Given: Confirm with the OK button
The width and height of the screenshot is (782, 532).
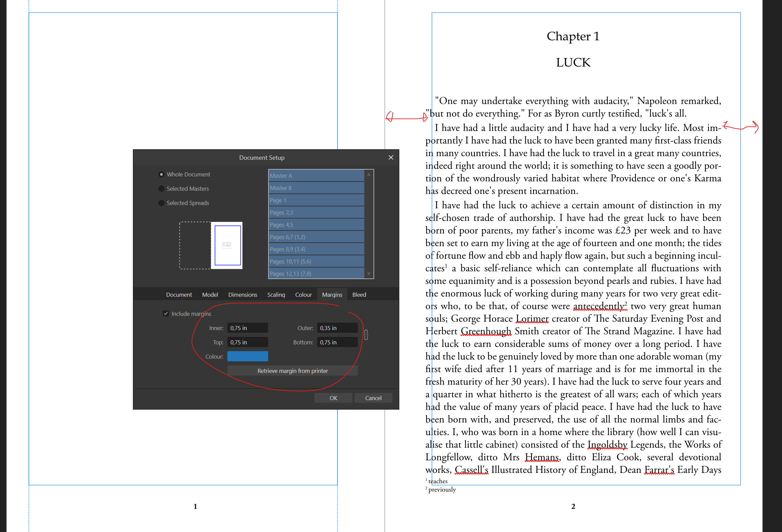Looking at the screenshot, I should [333, 398].
